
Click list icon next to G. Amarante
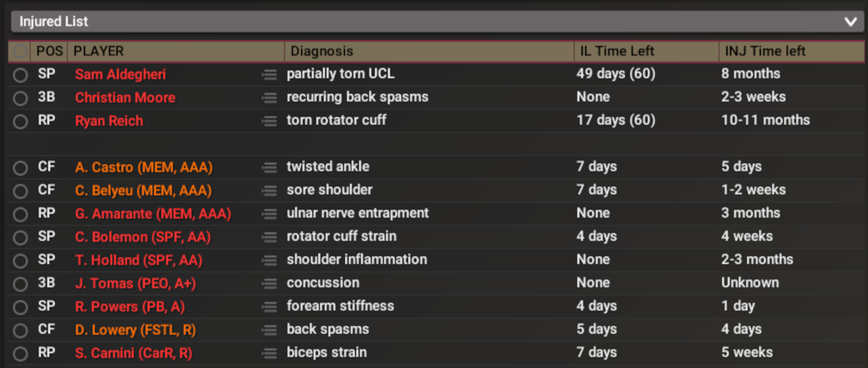(269, 214)
